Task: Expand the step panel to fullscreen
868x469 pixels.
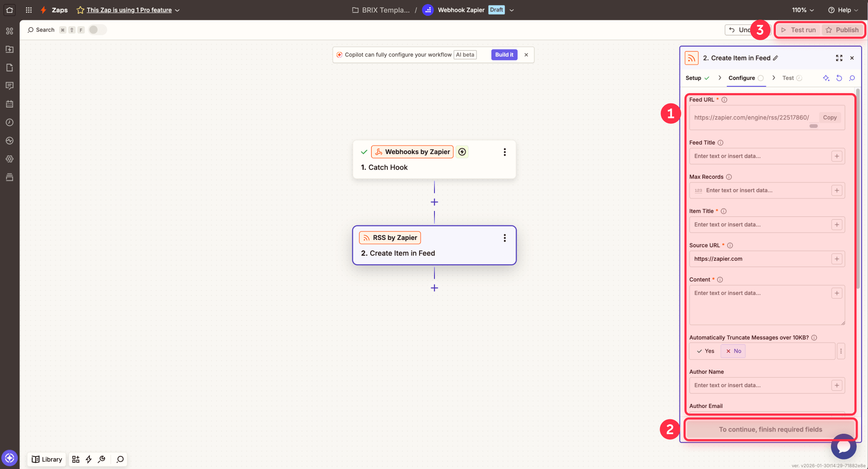Action: click(x=839, y=58)
